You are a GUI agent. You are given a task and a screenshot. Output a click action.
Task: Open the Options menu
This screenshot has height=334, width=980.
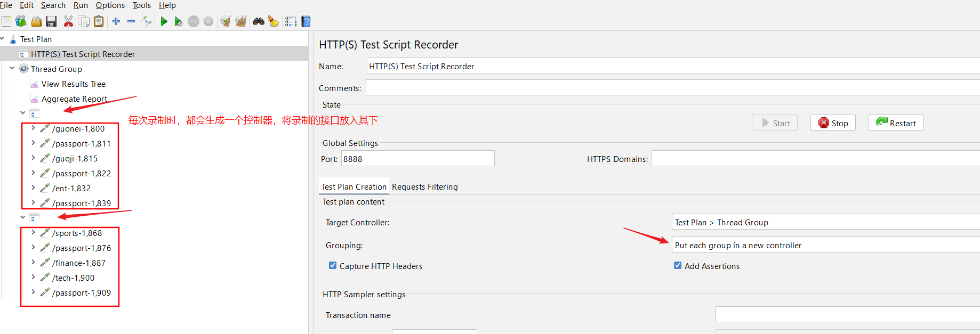(110, 5)
